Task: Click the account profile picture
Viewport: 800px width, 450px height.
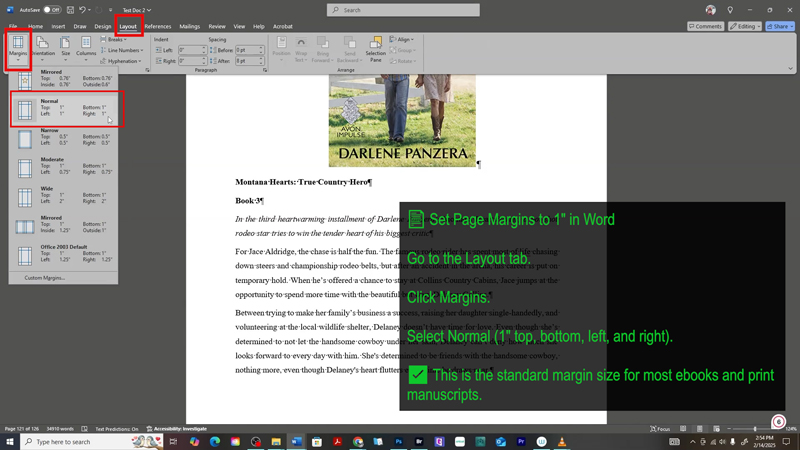Action: tap(711, 10)
